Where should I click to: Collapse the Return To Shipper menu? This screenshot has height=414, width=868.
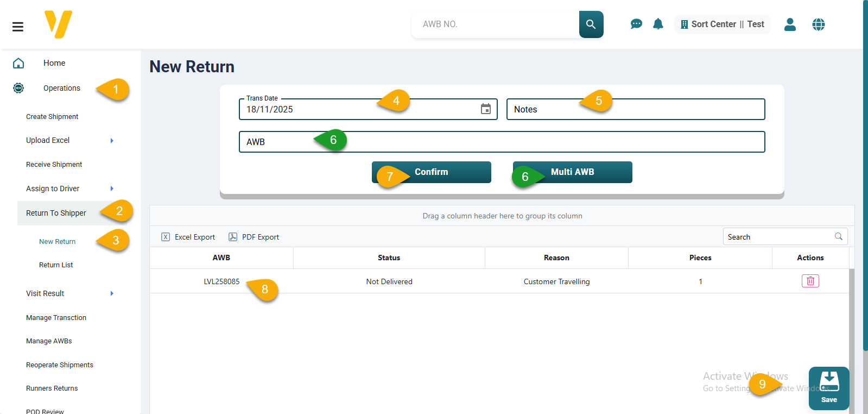56,213
